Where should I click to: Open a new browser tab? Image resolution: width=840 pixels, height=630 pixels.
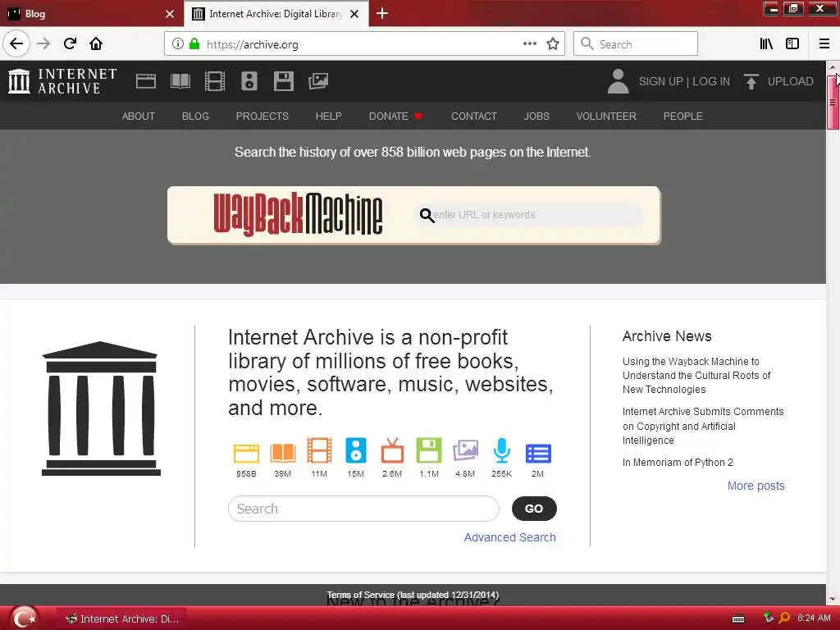point(382,13)
